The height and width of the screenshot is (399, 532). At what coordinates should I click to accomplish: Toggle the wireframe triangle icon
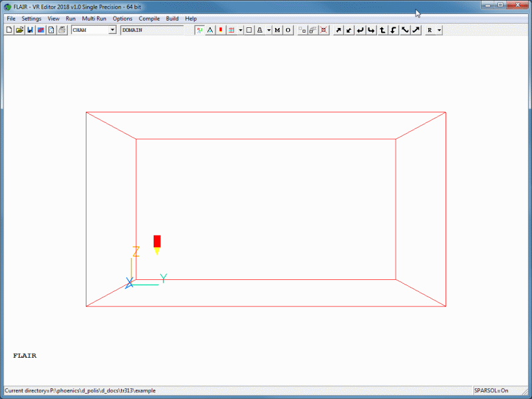[210, 30]
